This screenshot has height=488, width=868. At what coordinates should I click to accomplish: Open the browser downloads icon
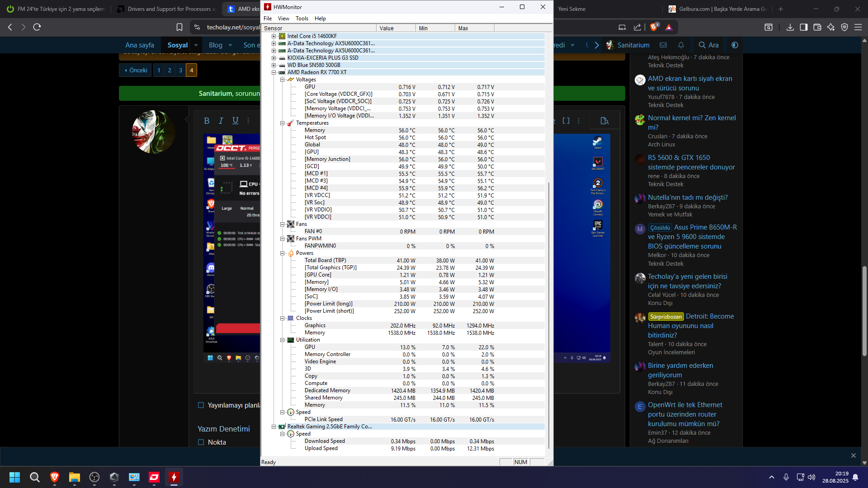pos(790,27)
